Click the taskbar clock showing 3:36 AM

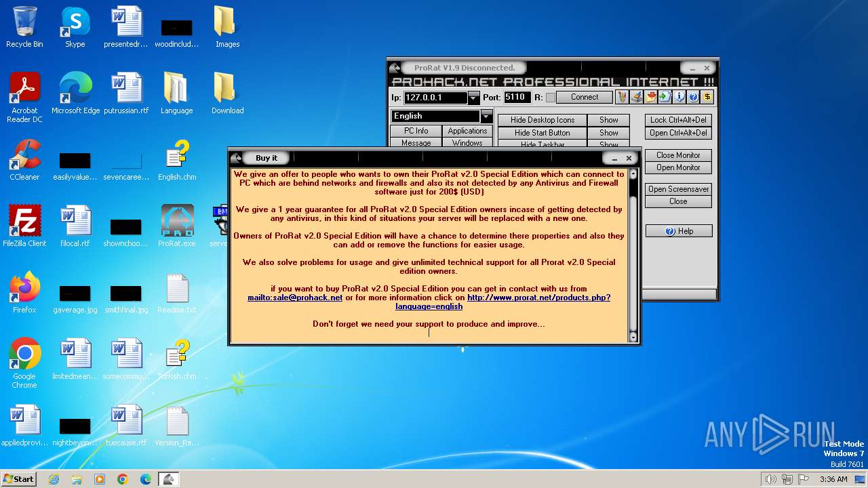point(833,479)
